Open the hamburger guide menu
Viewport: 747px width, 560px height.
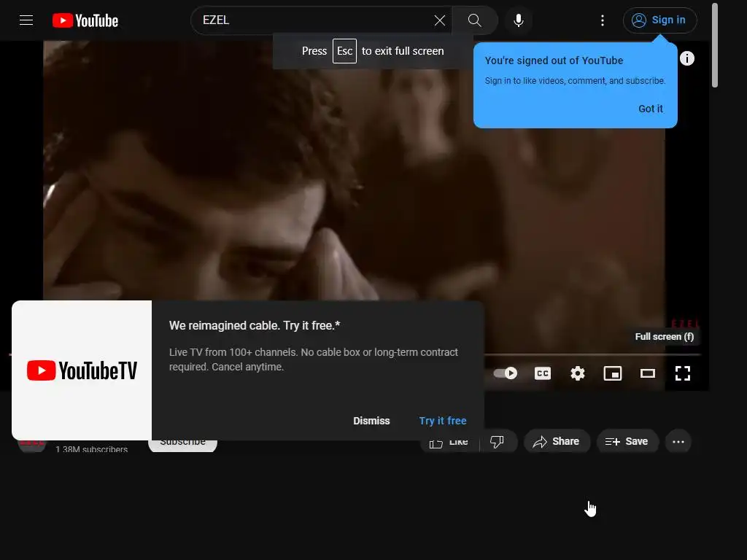click(26, 20)
